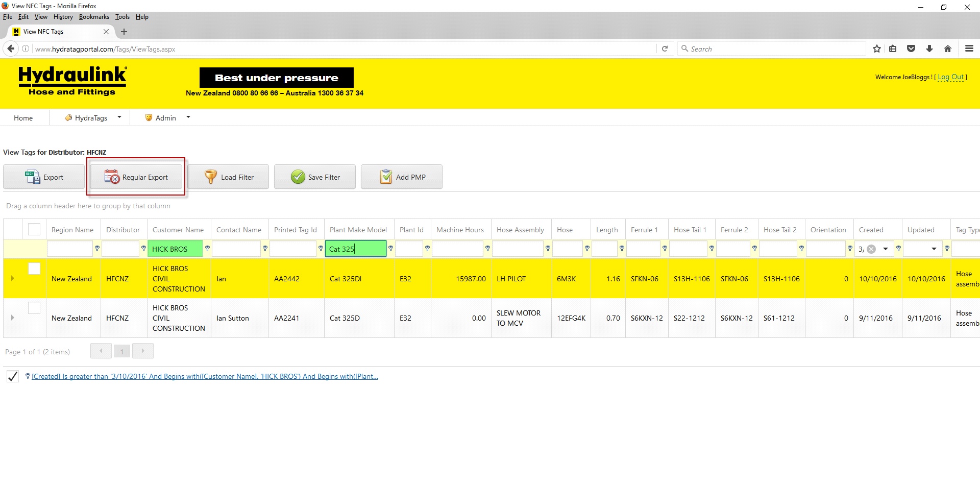Image resolution: width=980 pixels, height=485 pixels.
Task: Click the Save Filter button
Action: point(315,177)
